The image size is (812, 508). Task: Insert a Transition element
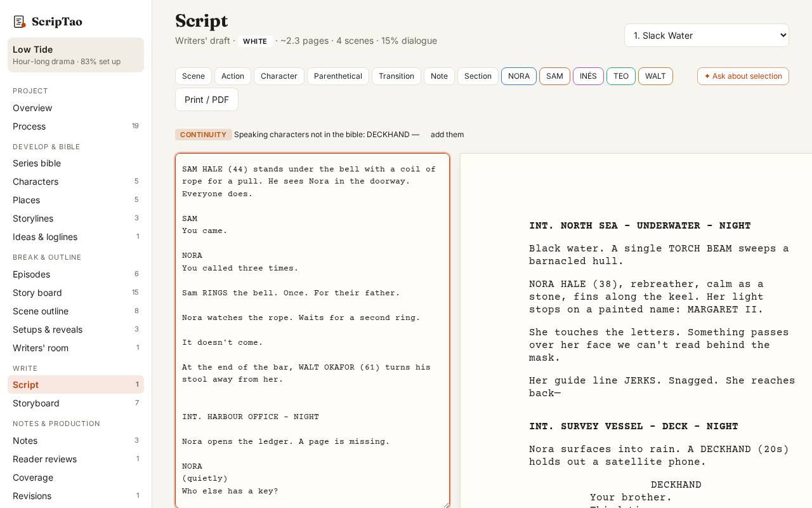pos(396,76)
